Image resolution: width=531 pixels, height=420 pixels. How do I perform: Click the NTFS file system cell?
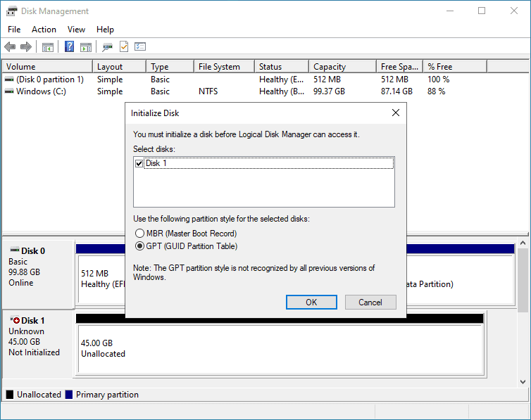pos(208,91)
